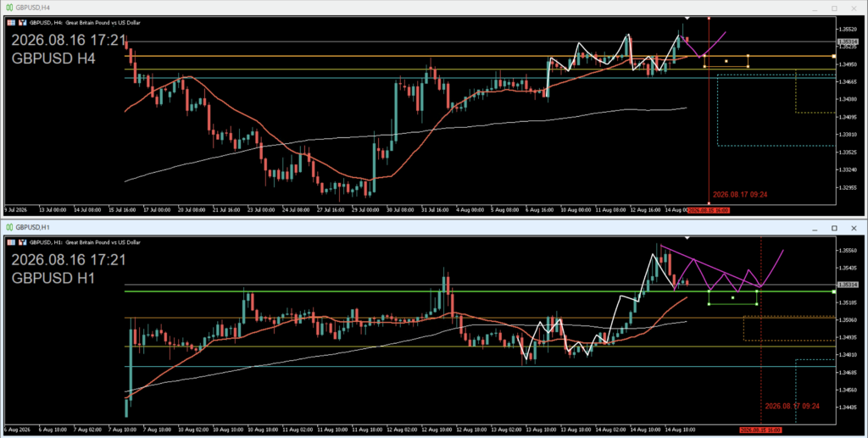Select the chart shift triangle on H1 chart
The height and width of the screenshot is (438, 868).
click(x=687, y=238)
